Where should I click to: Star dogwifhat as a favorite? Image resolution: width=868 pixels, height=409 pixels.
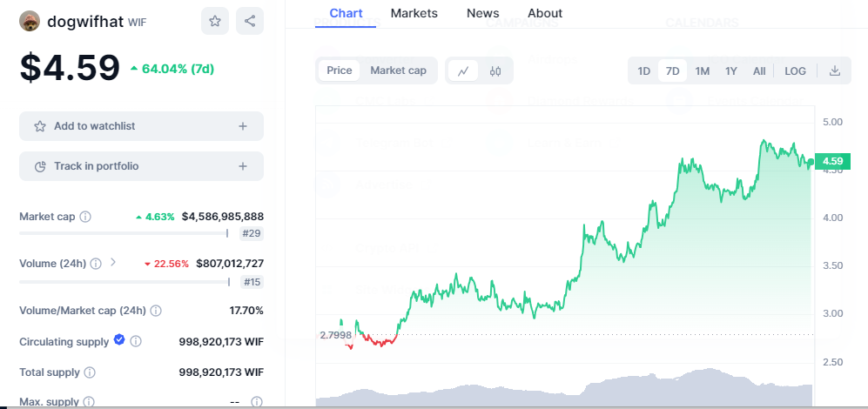(215, 21)
